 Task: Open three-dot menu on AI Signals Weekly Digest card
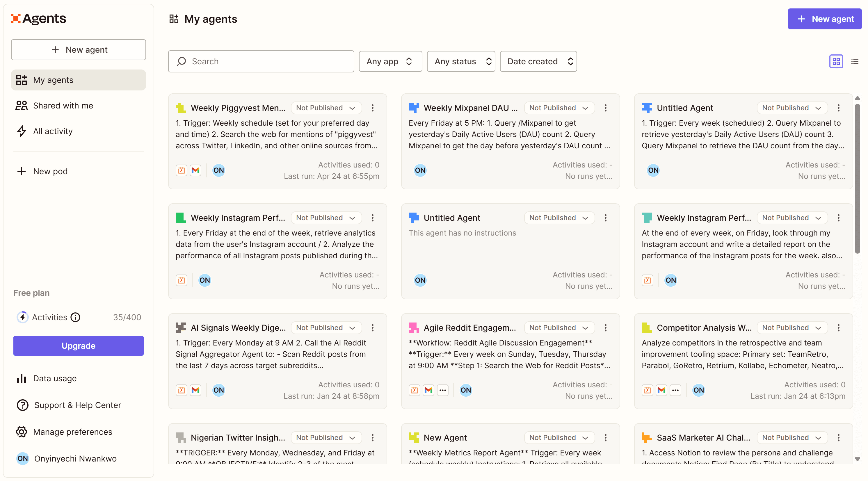(372, 327)
